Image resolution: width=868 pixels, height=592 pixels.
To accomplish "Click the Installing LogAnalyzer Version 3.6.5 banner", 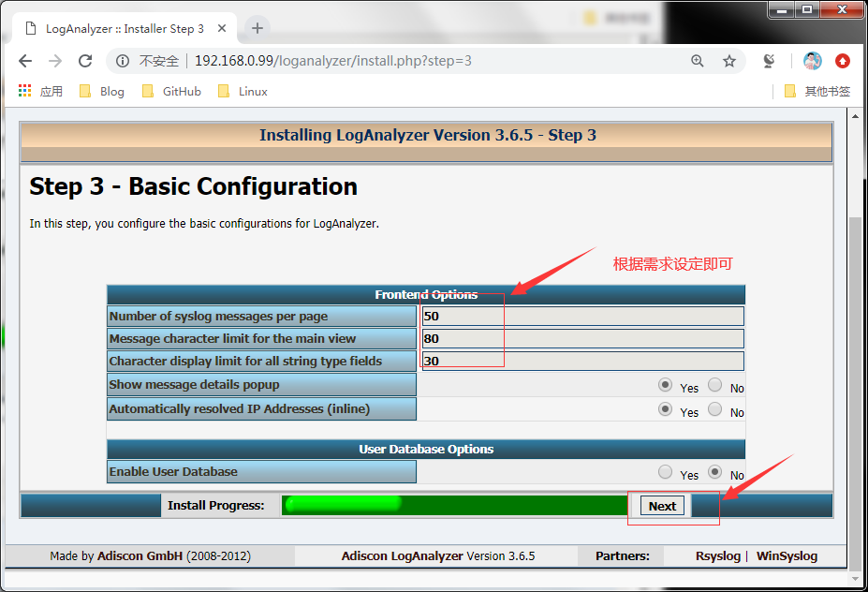I will [x=426, y=141].
